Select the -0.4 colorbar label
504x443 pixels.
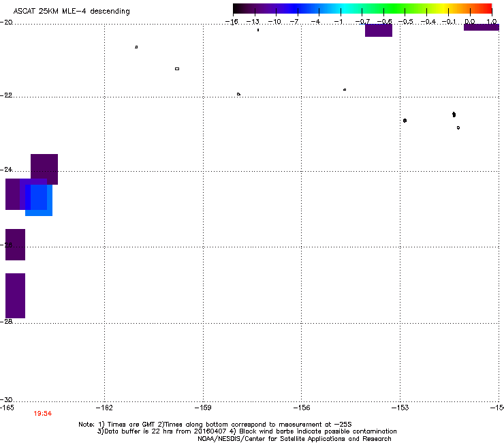[428, 22]
